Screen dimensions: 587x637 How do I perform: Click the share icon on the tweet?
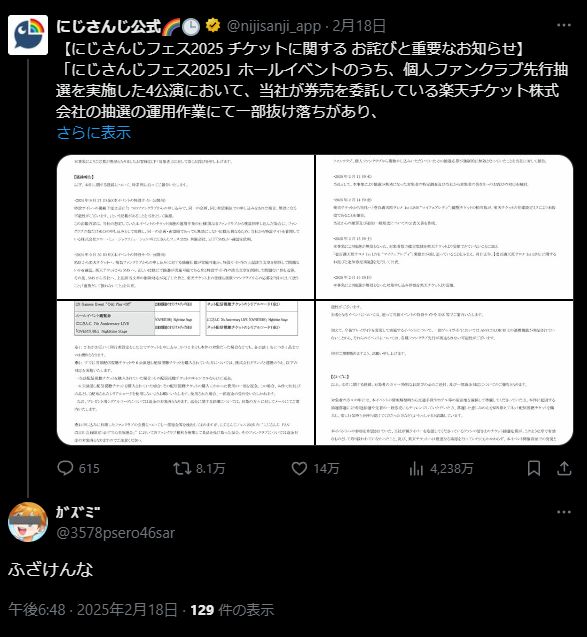(564, 468)
